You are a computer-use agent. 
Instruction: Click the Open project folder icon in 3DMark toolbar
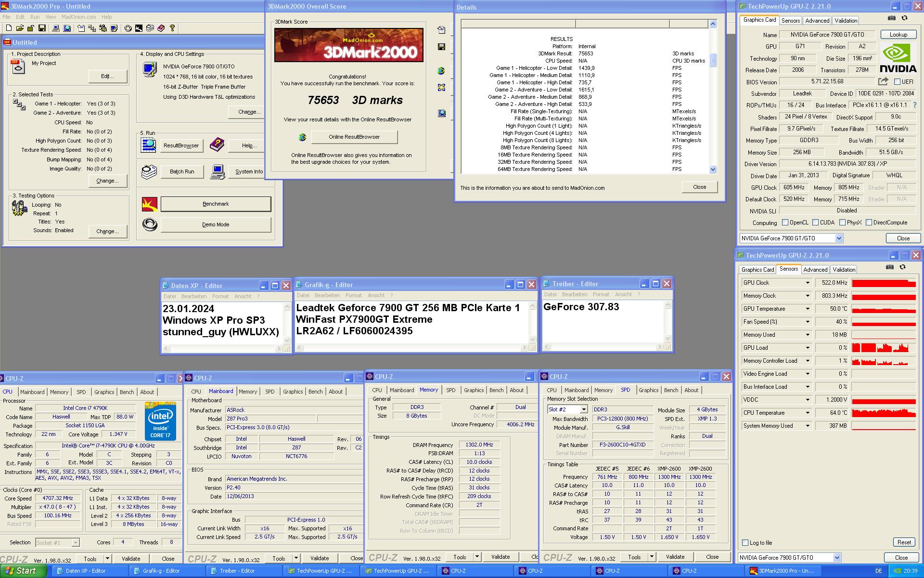20,28
